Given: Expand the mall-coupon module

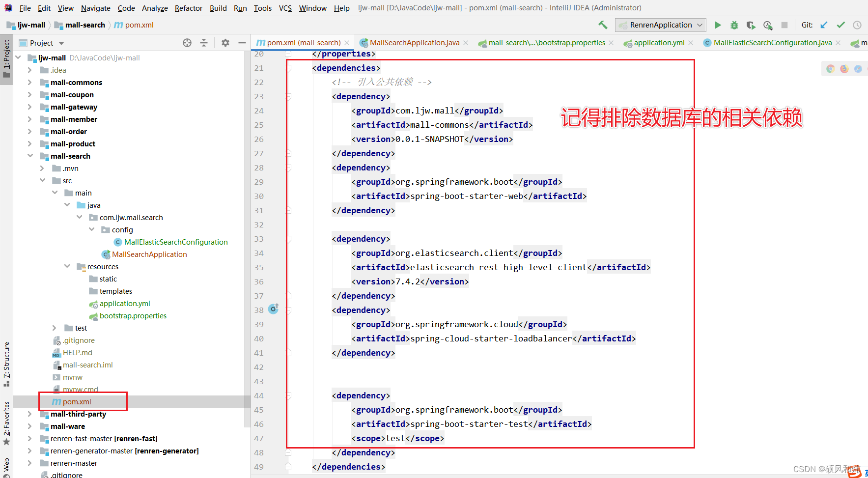Looking at the screenshot, I should (30, 94).
